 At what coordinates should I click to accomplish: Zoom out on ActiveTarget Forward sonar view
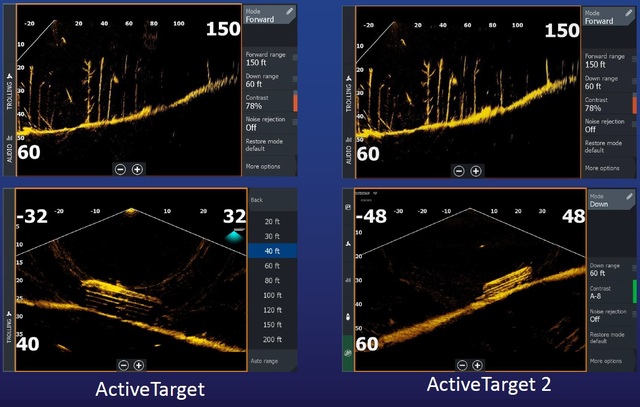point(120,169)
